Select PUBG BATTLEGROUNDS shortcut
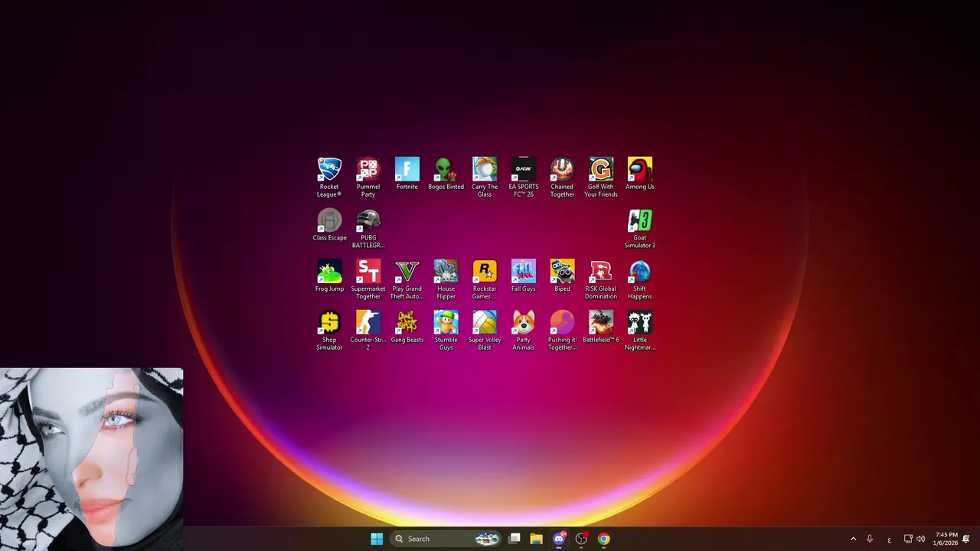Image resolution: width=980 pixels, height=551 pixels. coord(368,229)
